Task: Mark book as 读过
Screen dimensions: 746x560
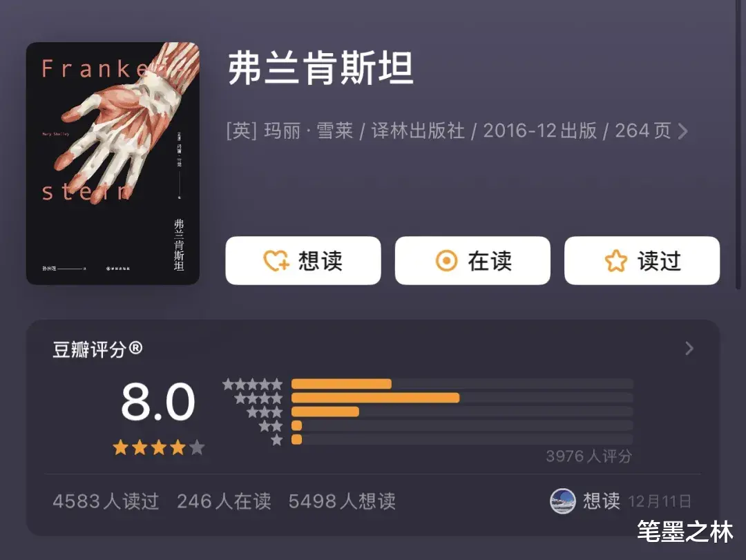Action: 642,261
